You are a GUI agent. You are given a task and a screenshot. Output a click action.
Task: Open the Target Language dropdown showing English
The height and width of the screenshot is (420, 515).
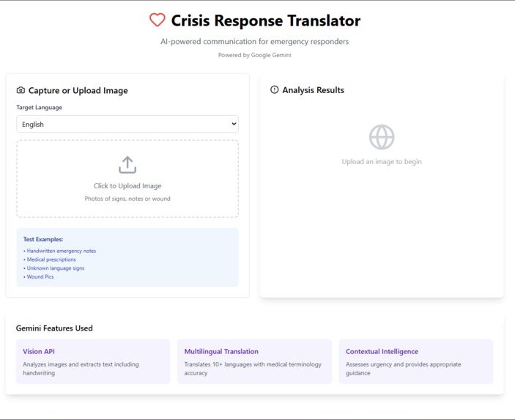click(x=127, y=124)
